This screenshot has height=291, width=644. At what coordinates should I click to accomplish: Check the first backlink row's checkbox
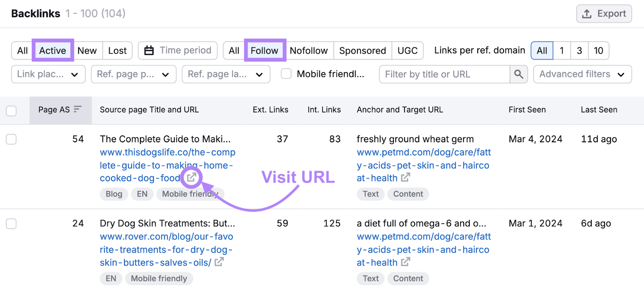coord(11,139)
